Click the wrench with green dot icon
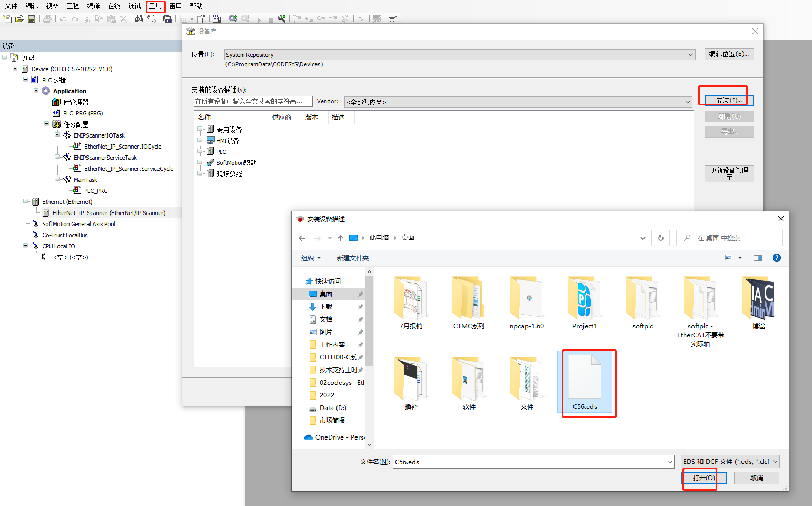Viewport: 812px width, 506px height. 282,19
